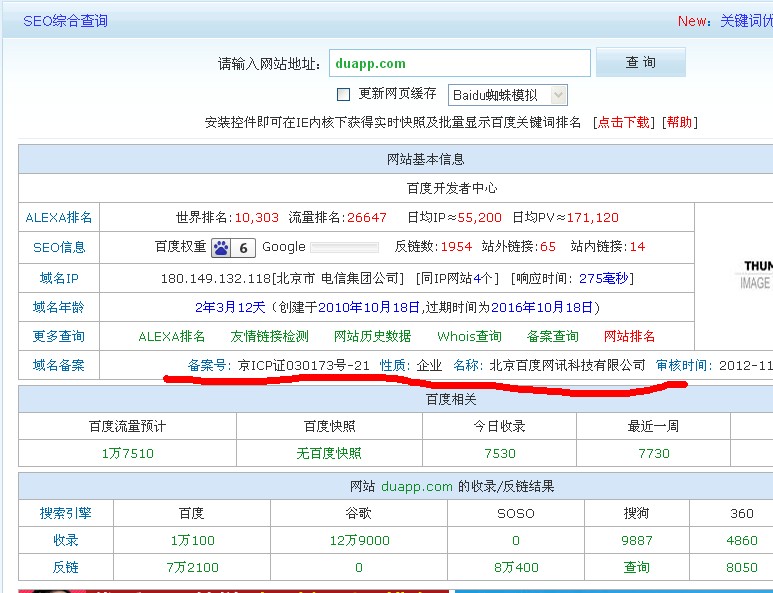Click domain age 2年3月12天
The height and width of the screenshot is (593, 773).
(230, 308)
